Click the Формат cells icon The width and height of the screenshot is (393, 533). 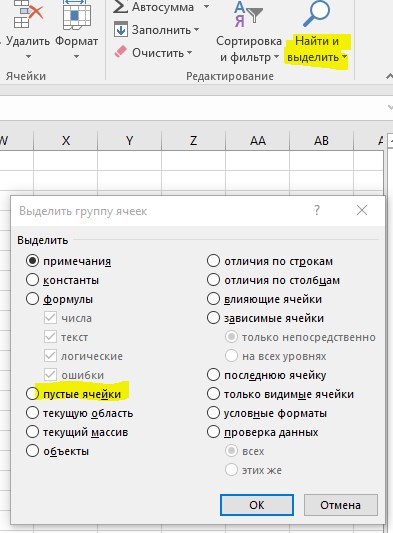(x=77, y=14)
